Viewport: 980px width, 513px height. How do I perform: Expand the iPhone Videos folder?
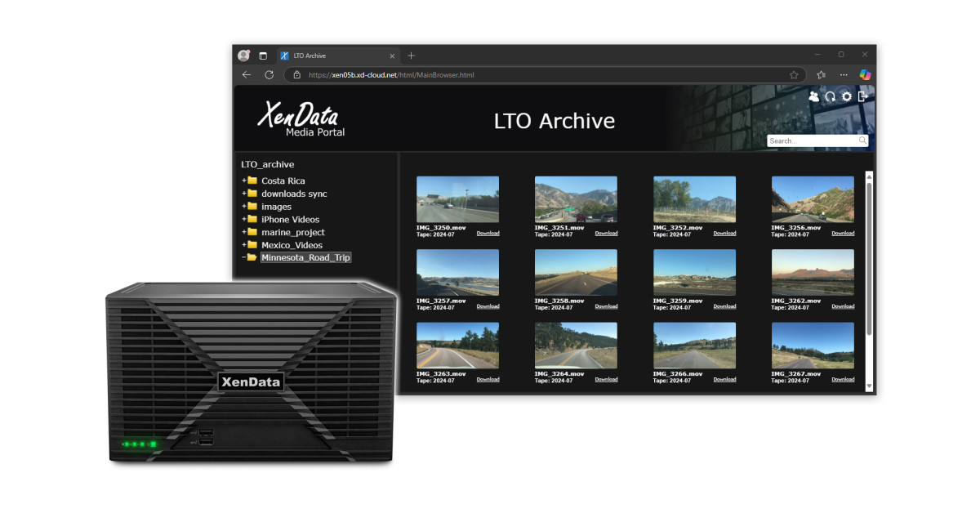coord(243,219)
